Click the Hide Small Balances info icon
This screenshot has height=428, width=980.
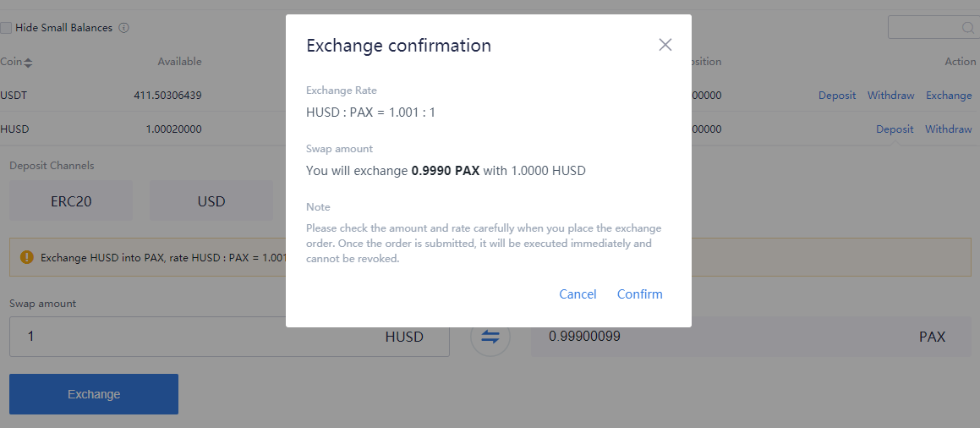(123, 28)
